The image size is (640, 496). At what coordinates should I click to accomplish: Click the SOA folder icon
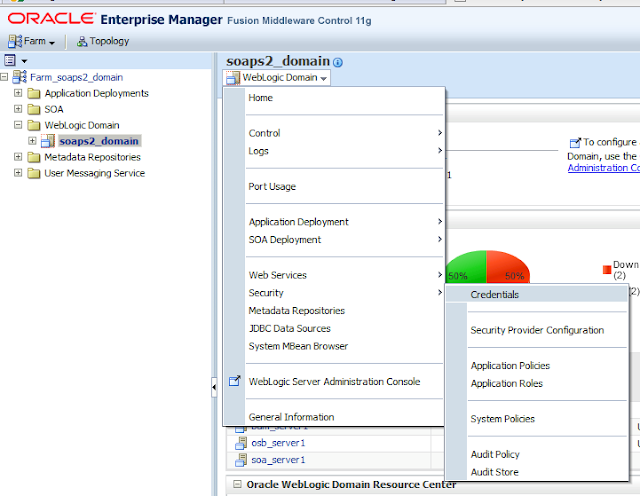tap(33, 109)
